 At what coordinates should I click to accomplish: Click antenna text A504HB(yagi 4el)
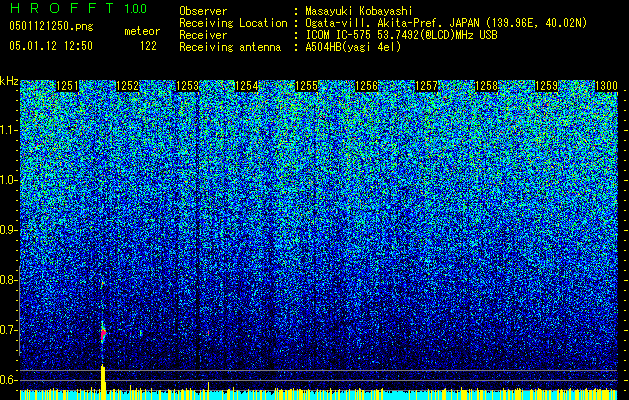353,47
